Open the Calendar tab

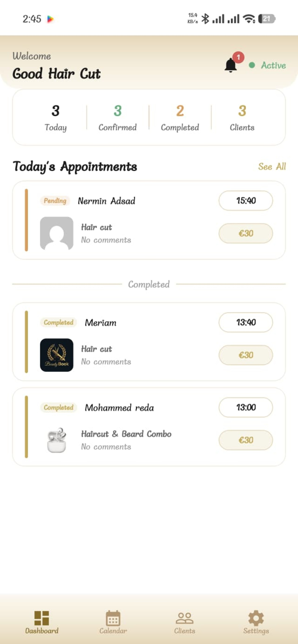pyautogui.click(x=113, y=622)
